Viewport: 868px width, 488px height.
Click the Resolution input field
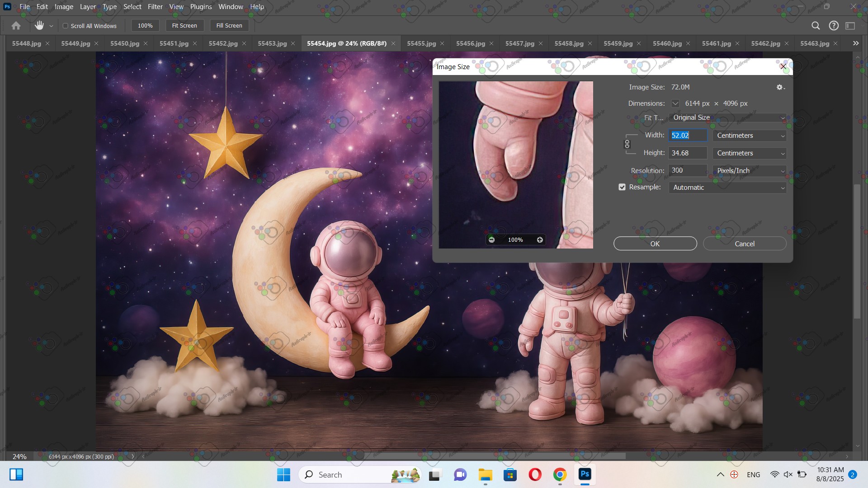click(x=687, y=170)
